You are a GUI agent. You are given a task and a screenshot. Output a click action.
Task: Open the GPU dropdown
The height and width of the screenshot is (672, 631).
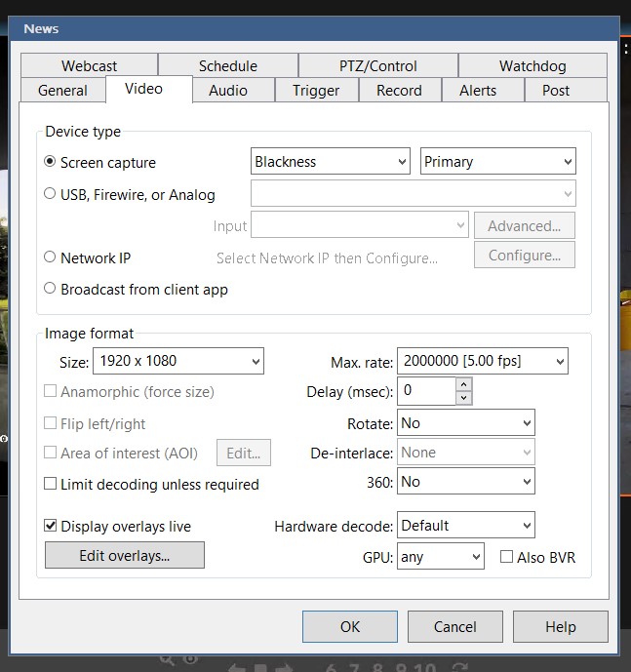441,556
